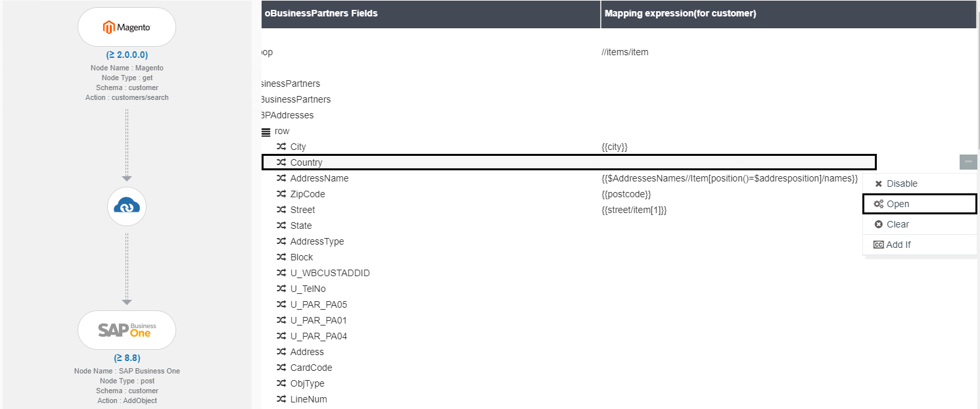Viewport: 980px width, 409px height.
Task: Click the shuffle icon beside CardCode
Action: [x=281, y=368]
